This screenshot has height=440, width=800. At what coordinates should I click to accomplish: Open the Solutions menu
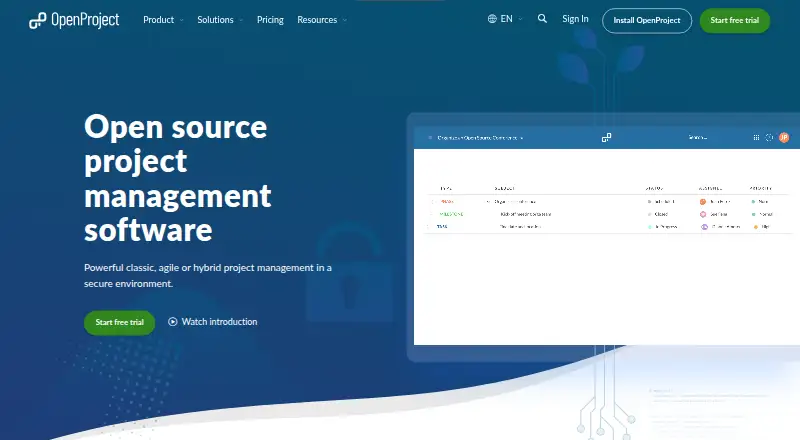[x=215, y=20]
